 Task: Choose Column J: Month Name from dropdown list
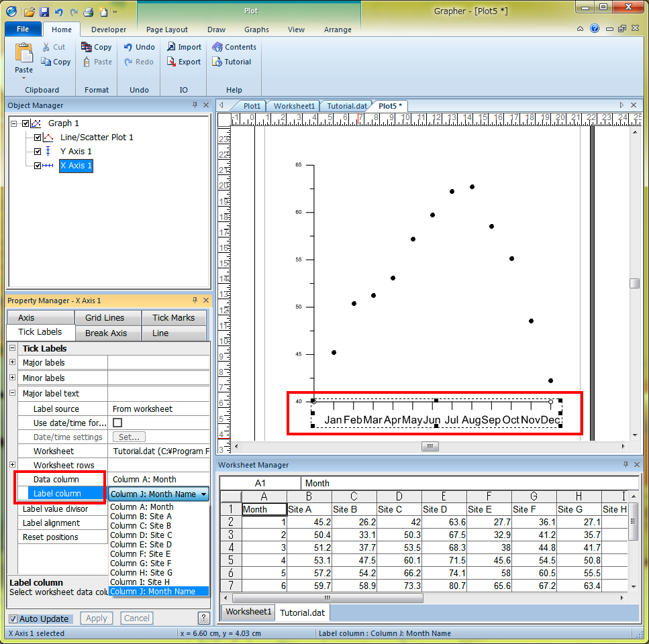(x=159, y=592)
